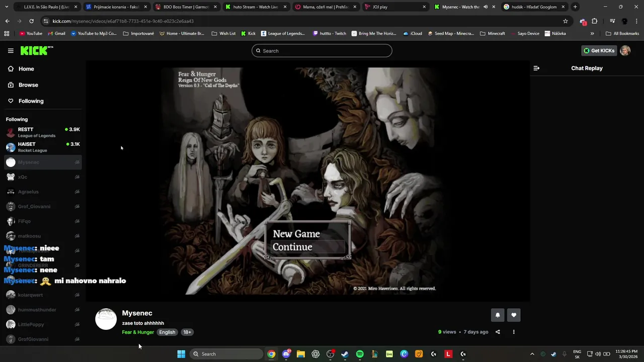Bookmark this page with star icon
This screenshot has height=362, width=644.
566,21
